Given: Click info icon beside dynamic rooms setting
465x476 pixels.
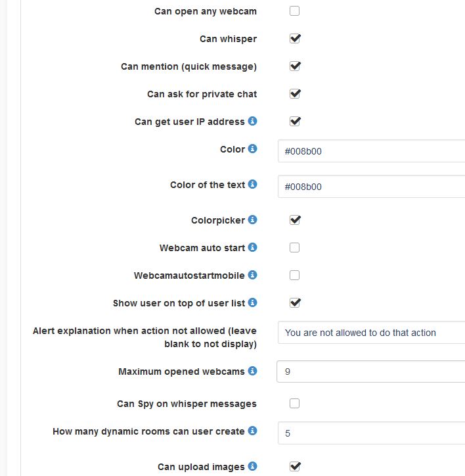Looking at the screenshot, I should point(253,431).
